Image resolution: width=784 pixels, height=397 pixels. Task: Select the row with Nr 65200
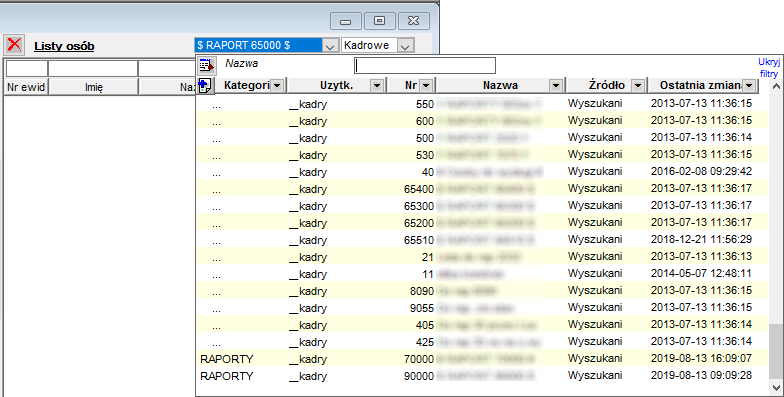point(482,223)
